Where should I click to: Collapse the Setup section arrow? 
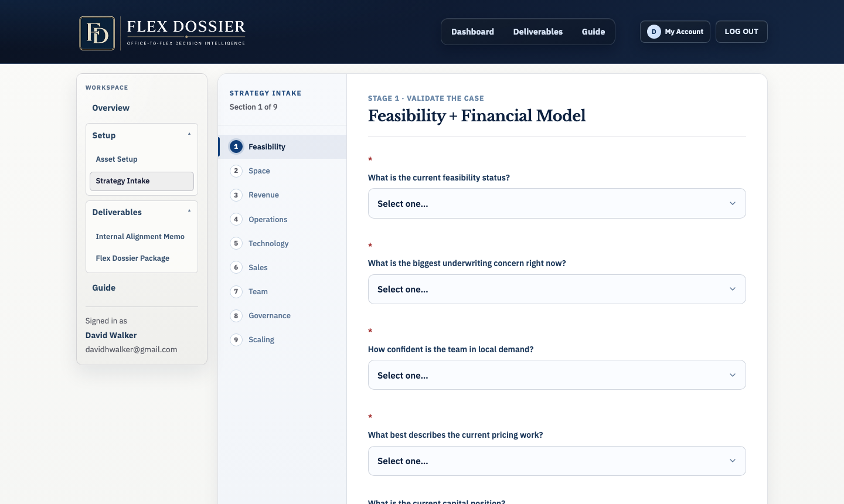[x=189, y=134]
